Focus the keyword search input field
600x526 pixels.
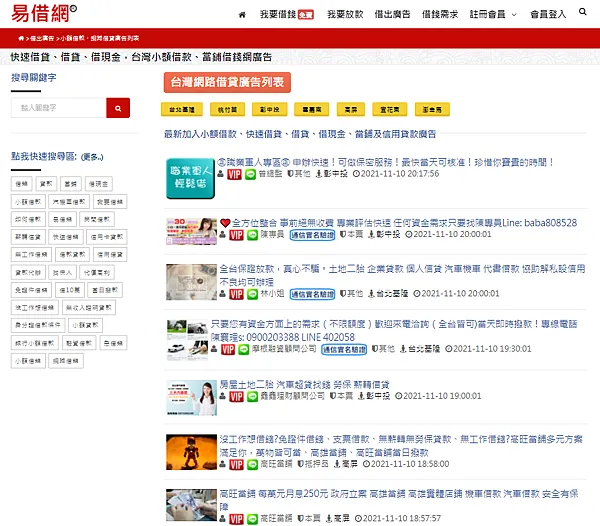[x=59, y=108]
